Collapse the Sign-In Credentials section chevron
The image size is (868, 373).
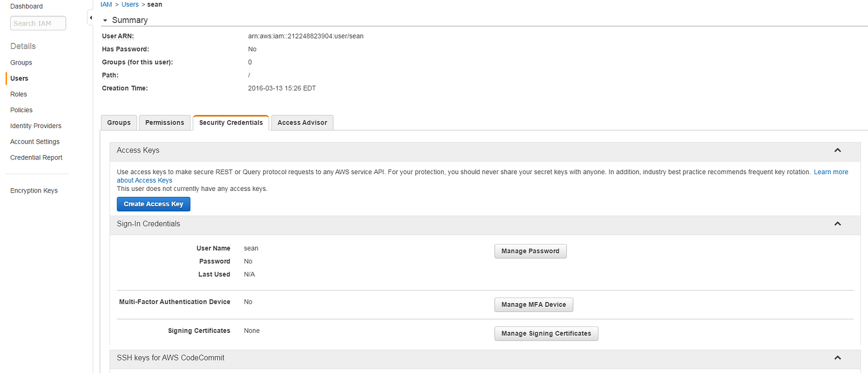[837, 224]
